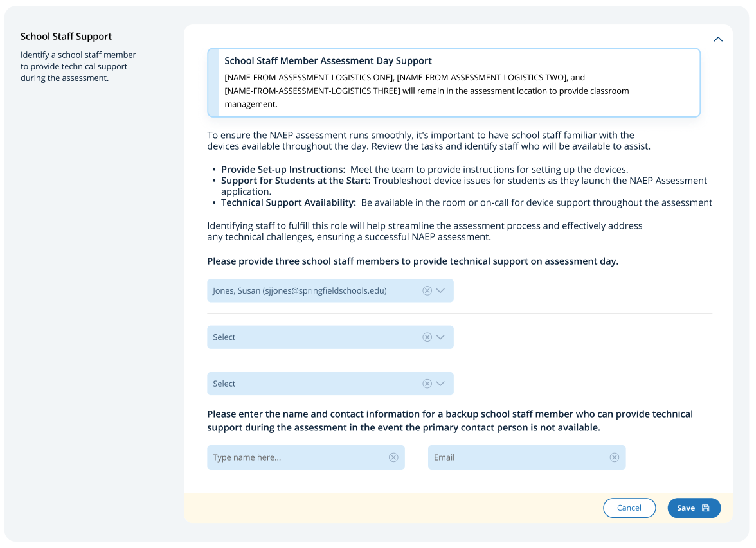
Task: Clear the second staff member Select field
Action: click(x=427, y=337)
